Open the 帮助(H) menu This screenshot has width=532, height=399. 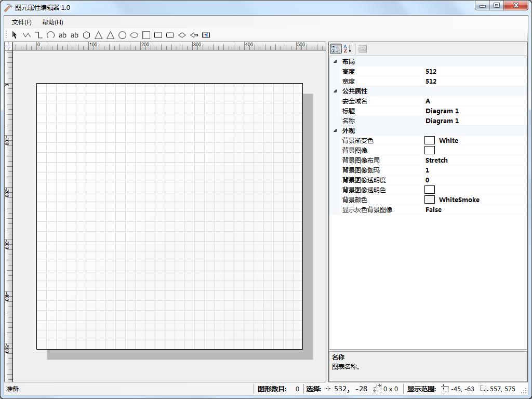tap(52, 22)
